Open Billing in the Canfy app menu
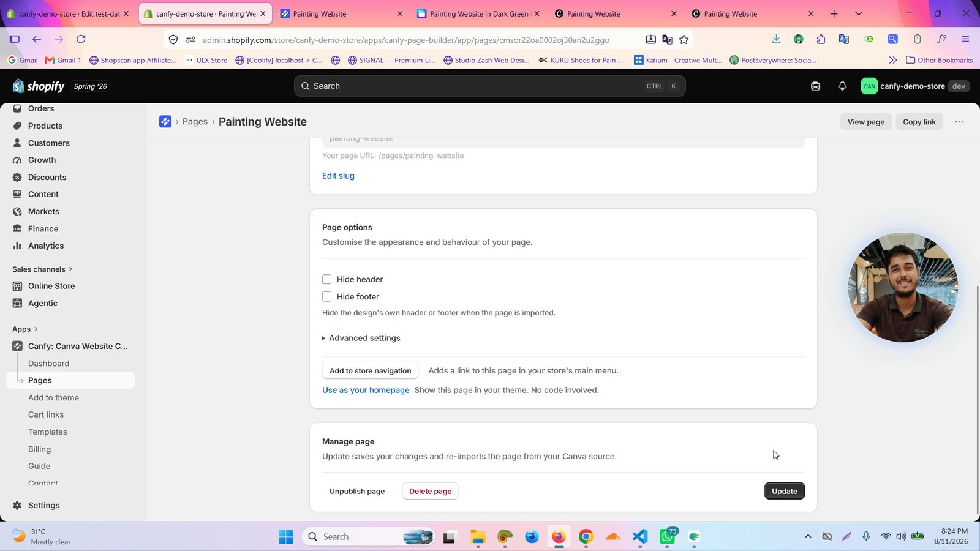The width and height of the screenshot is (980, 551). click(x=39, y=449)
